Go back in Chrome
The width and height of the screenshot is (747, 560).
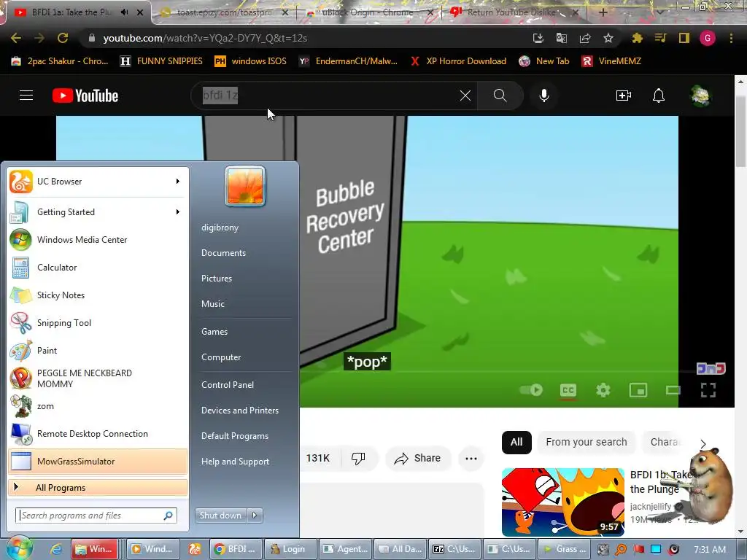coord(16,38)
